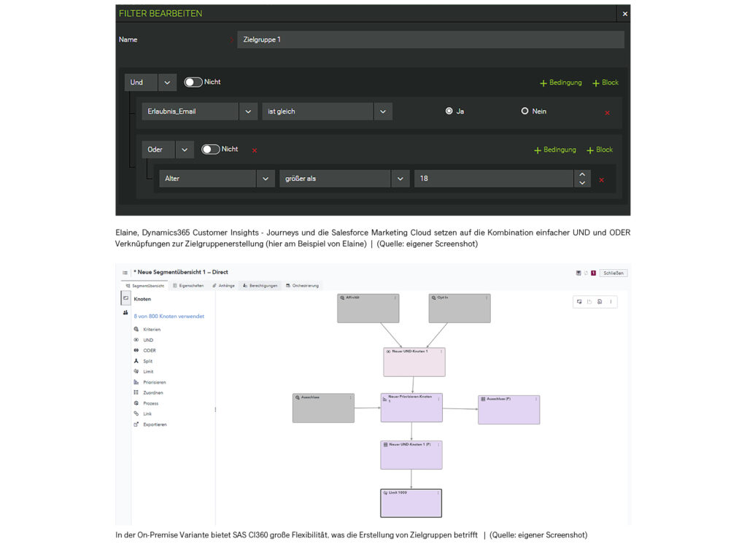Screen dimensions: 747x560
Task: Select the ODER node icon
Action: pos(136,351)
